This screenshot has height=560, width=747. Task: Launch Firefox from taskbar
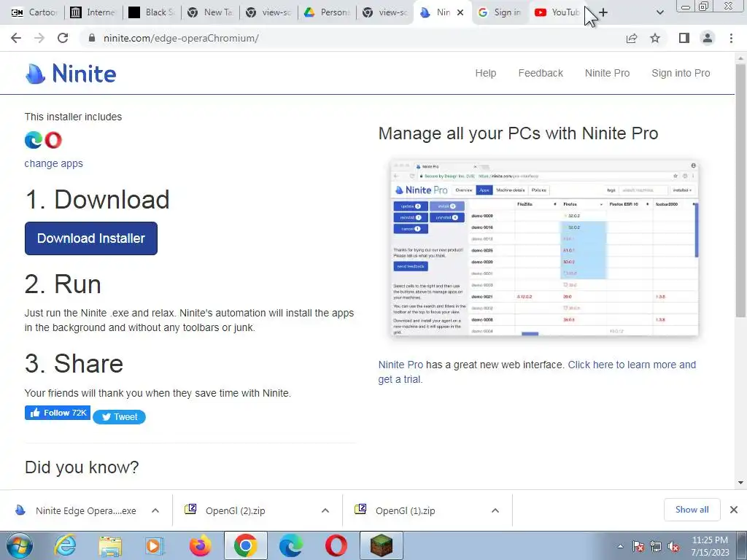click(x=200, y=545)
